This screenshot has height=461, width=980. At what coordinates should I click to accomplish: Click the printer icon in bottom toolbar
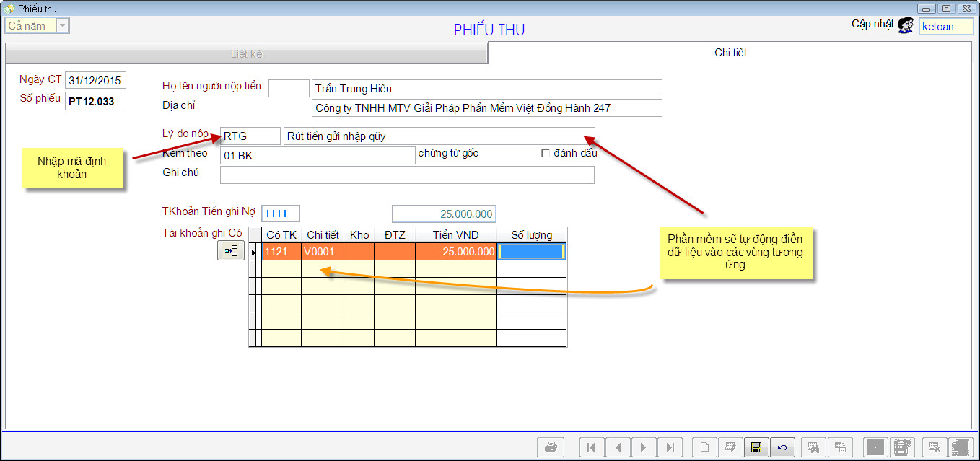(551, 448)
